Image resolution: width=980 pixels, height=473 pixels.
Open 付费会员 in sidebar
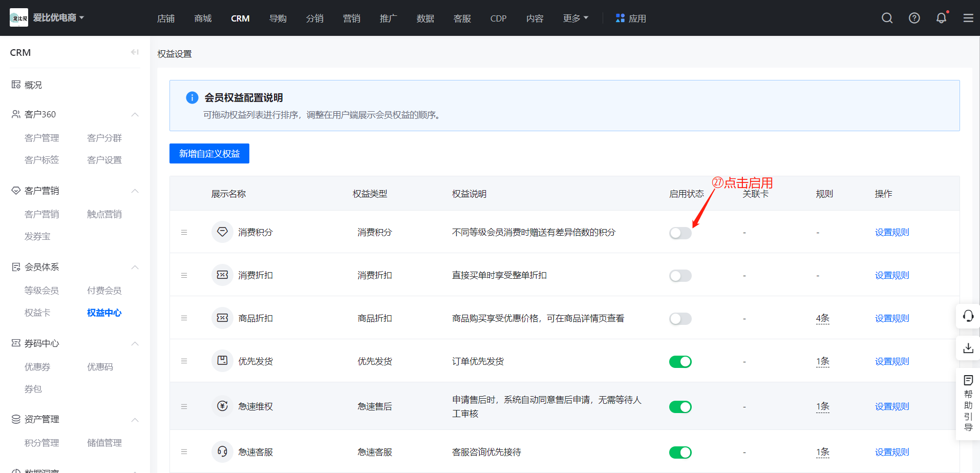point(104,291)
